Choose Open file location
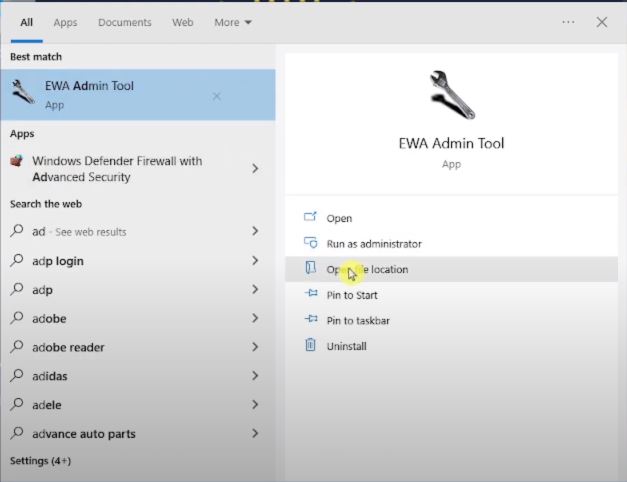The width and height of the screenshot is (627, 482). coord(451,269)
